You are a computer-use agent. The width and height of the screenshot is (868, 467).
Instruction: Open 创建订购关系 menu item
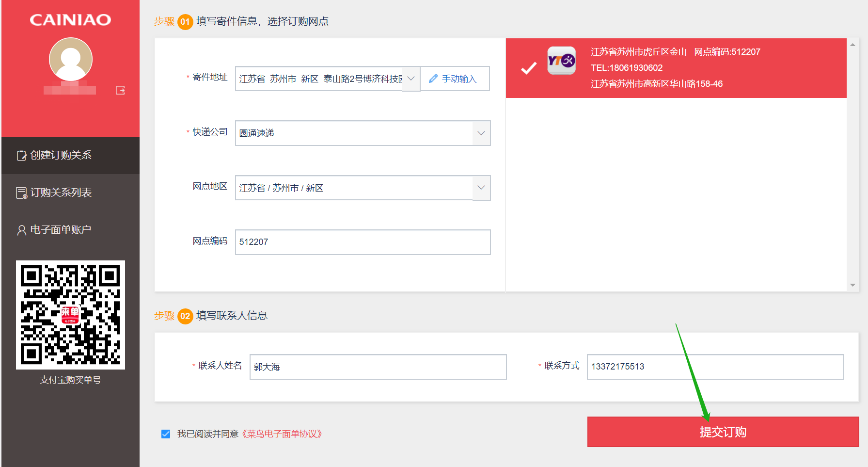71,155
